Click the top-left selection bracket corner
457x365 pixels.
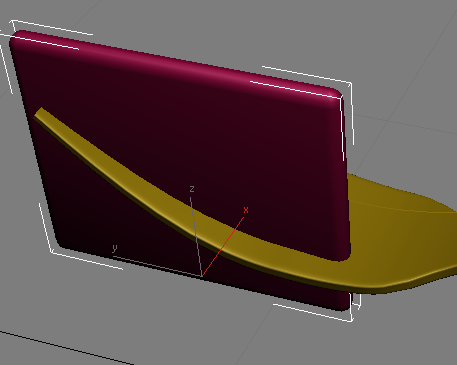click(x=13, y=22)
